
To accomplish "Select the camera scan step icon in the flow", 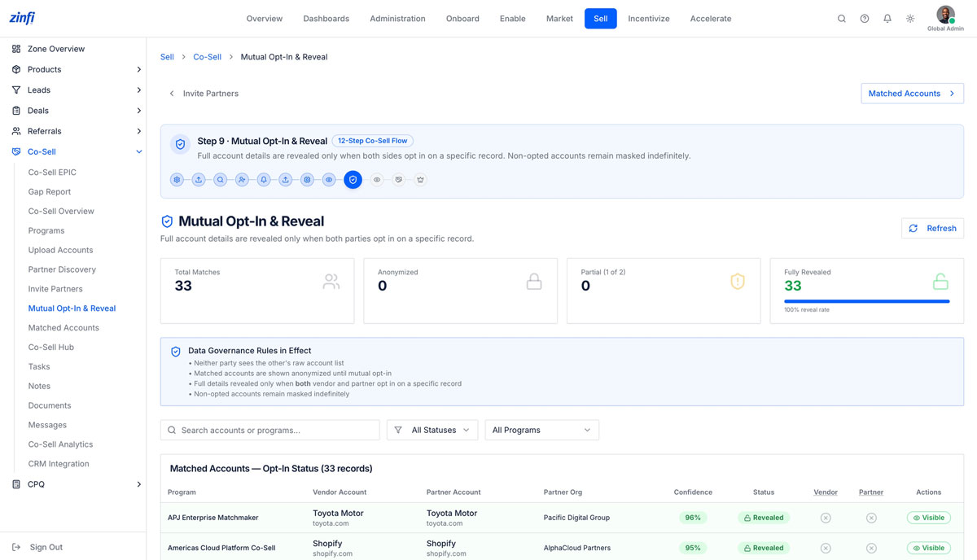I will click(x=307, y=180).
